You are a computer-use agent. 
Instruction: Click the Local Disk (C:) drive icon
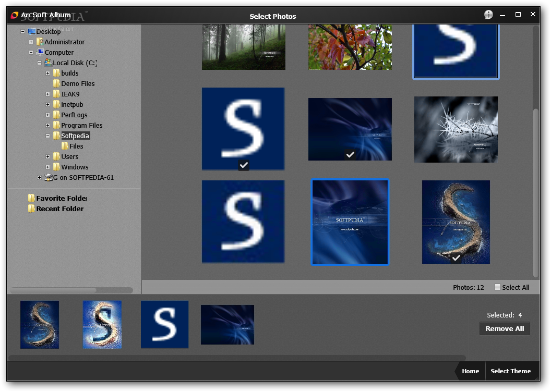pos(48,63)
